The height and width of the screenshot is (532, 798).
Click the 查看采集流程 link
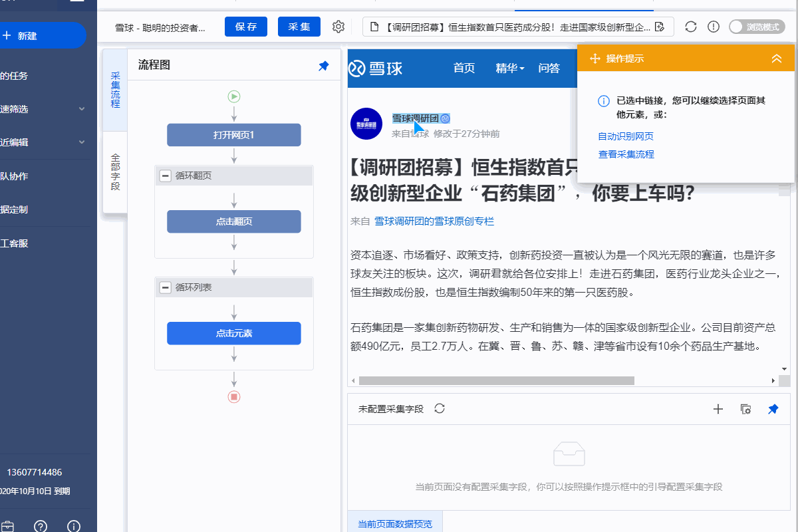(x=626, y=154)
